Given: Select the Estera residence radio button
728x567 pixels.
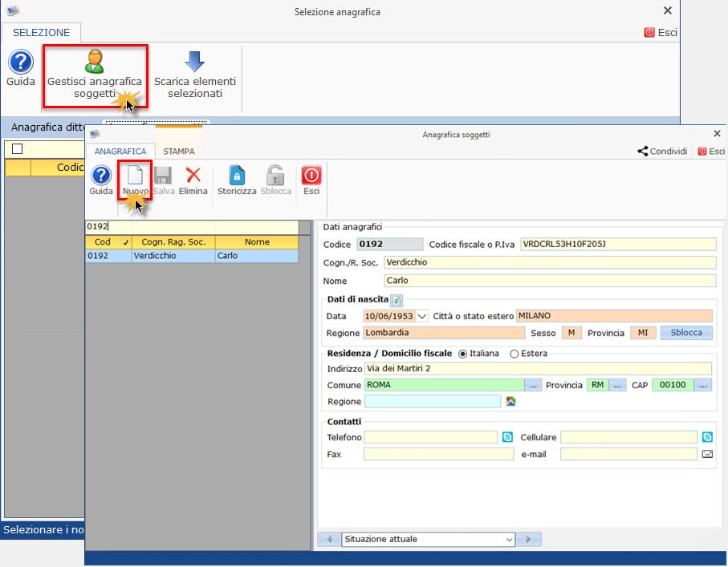Looking at the screenshot, I should [x=514, y=354].
